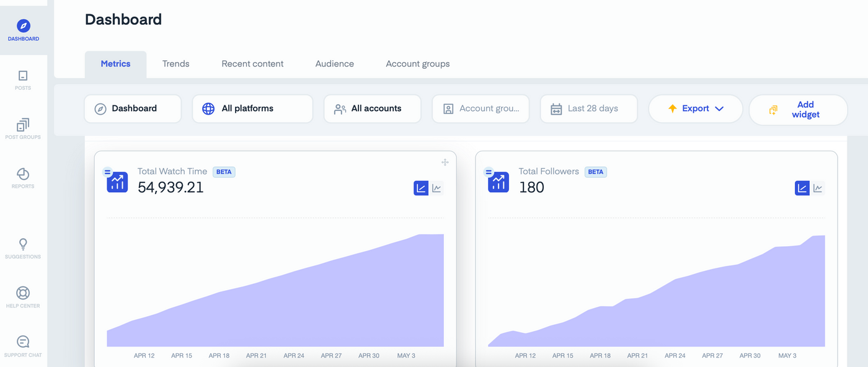Image resolution: width=868 pixels, height=367 pixels.
Task: Click the move handle on Total Watch Time widget
Action: [445, 162]
